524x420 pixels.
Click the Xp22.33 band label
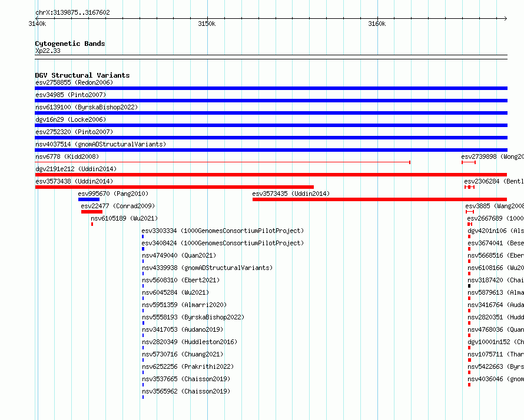click(48, 51)
